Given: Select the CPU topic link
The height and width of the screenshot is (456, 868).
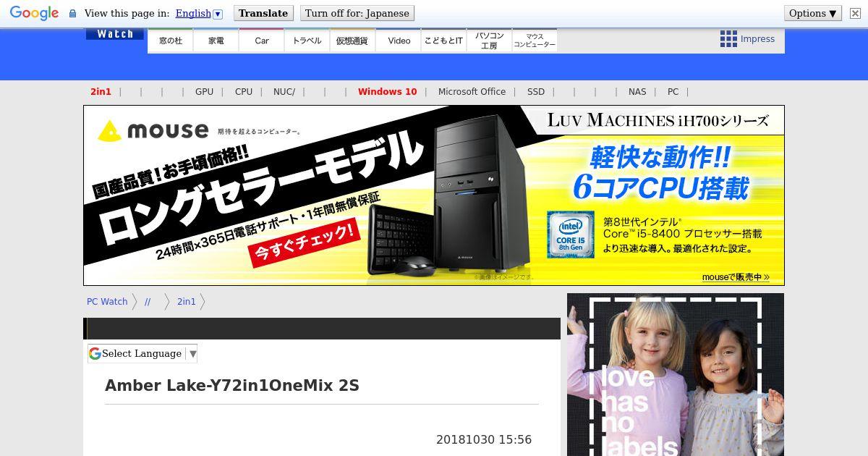Looking at the screenshot, I should point(244,92).
